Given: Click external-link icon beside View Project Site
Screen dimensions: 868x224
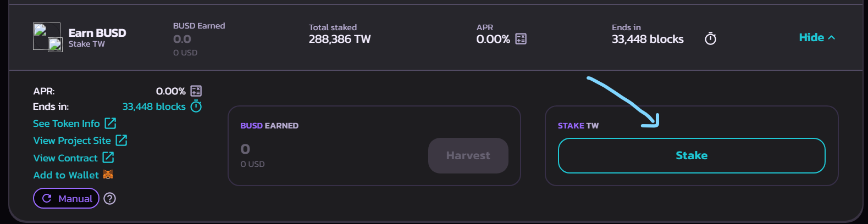Looking at the screenshot, I should [121, 141].
